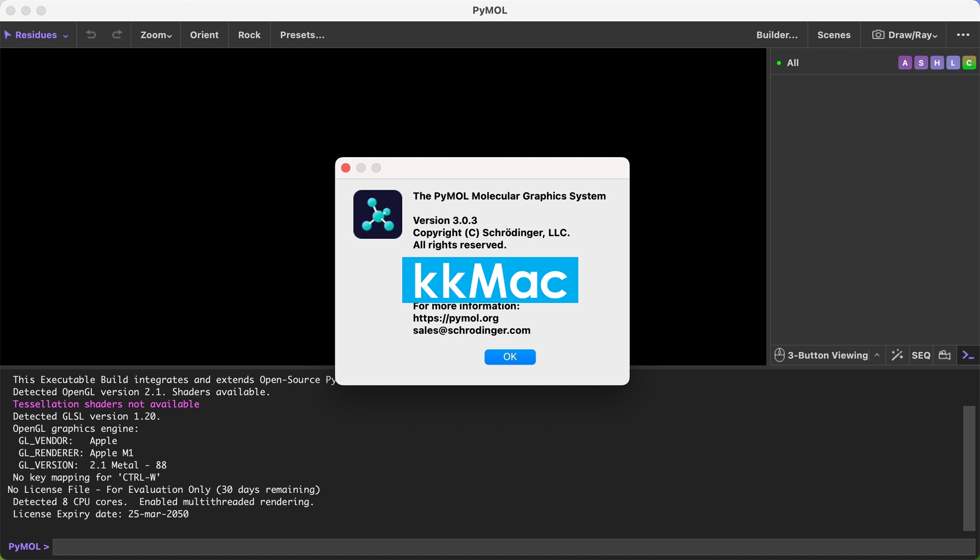Screen dimensions: 980x560
Task: Click the PyMOL logo icon in dialog
Action: click(x=378, y=214)
